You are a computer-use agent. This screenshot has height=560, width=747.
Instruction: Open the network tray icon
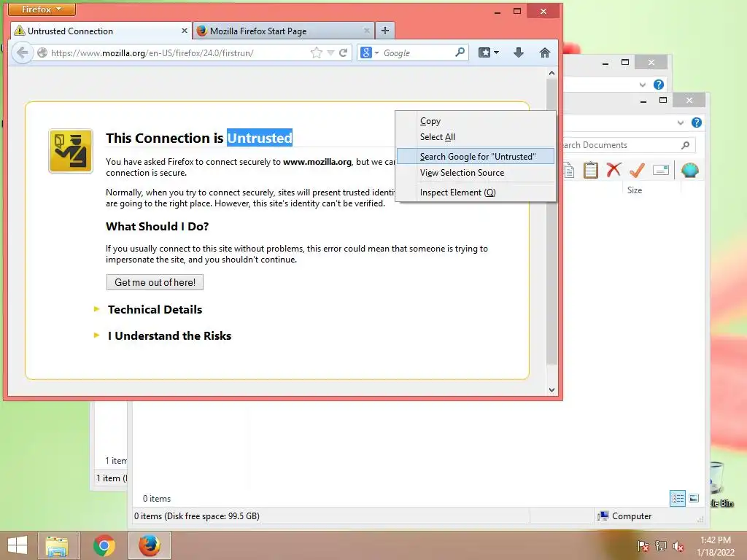(x=660, y=545)
